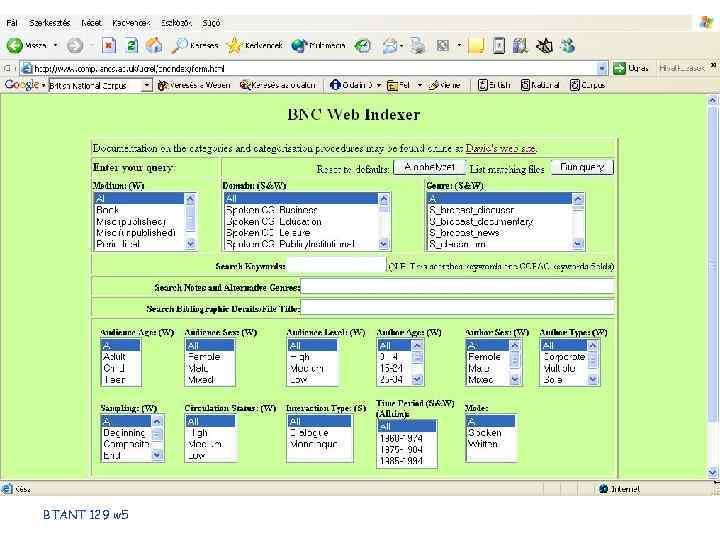Refresh the page with green arrows icon
The height and width of the screenshot is (540, 720).
[132, 45]
